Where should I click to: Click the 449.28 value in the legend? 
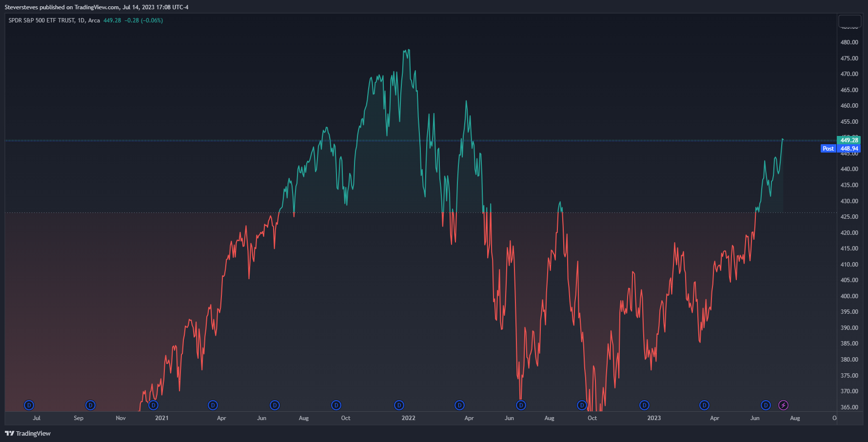pyautogui.click(x=112, y=20)
